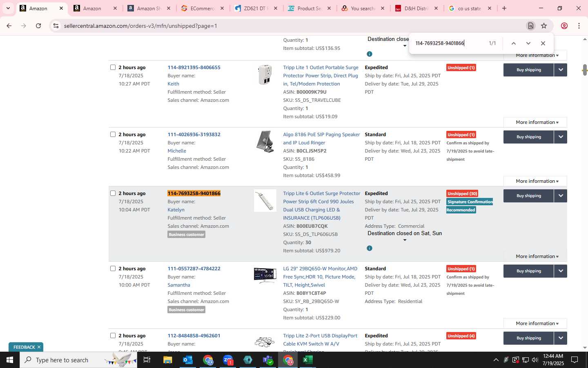Screen dimensions: 588x368
Task: Open the notification center icon
Action: click(x=575, y=360)
